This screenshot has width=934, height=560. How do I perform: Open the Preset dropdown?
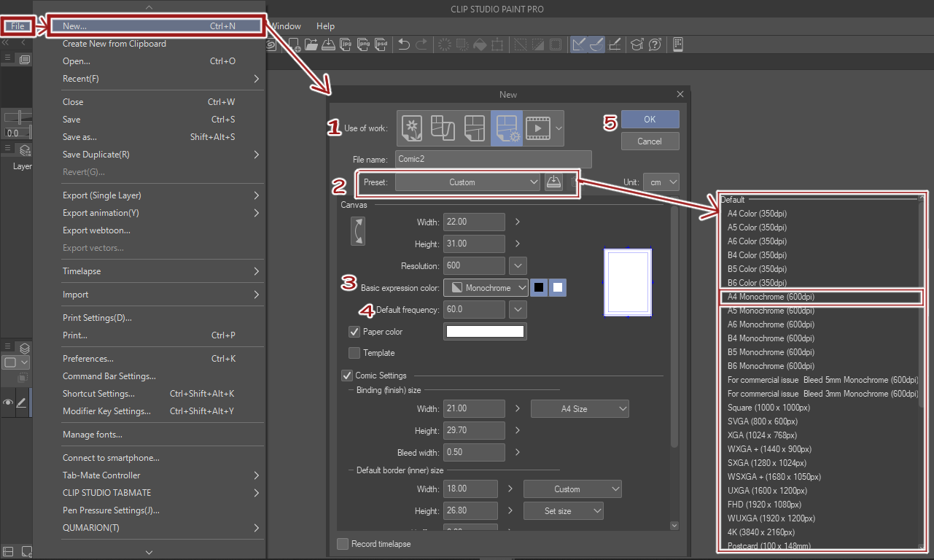[467, 182]
